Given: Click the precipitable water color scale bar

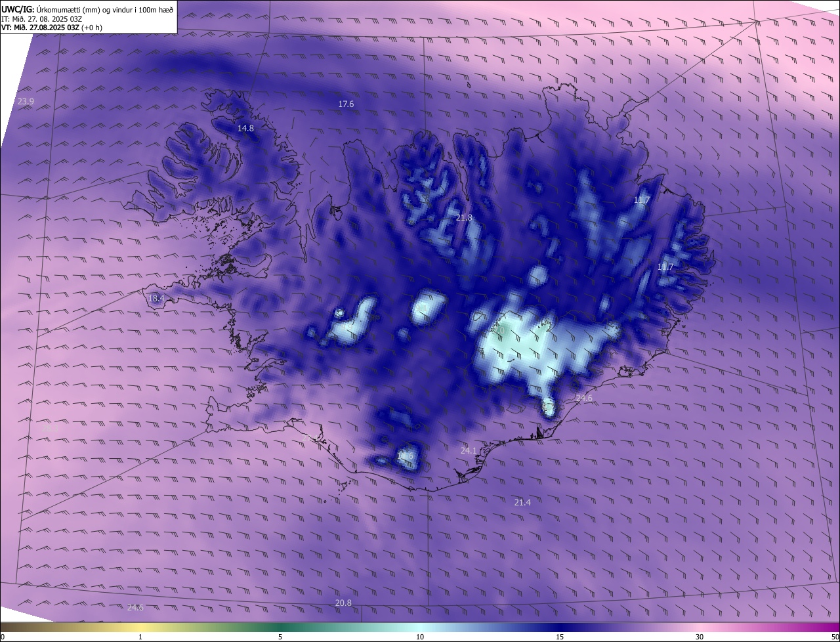Looking at the screenshot, I should click(x=420, y=627).
